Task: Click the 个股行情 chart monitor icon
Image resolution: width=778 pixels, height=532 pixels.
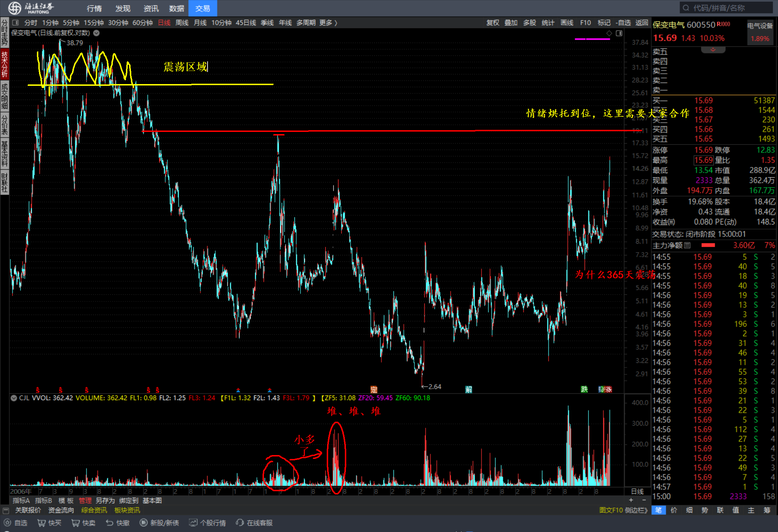Action: point(193,523)
